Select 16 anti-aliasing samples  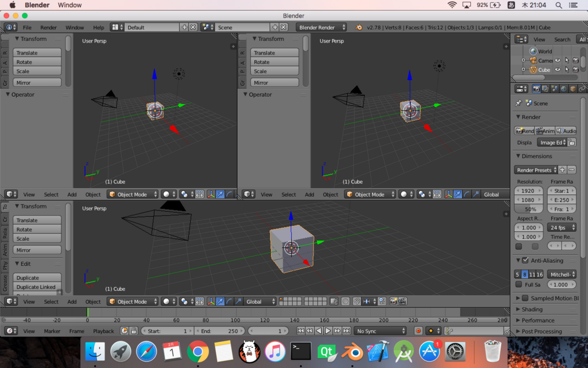click(540, 274)
